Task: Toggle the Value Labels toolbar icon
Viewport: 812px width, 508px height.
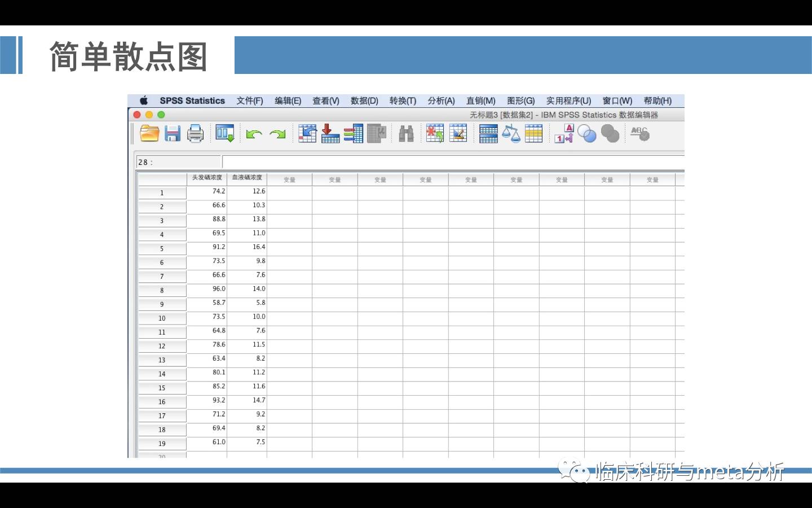Action: pyautogui.click(x=564, y=134)
